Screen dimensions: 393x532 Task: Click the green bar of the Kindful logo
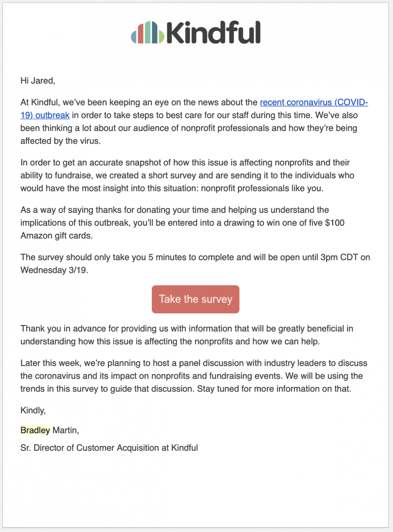pyautogui.click(x=161, y=37)
